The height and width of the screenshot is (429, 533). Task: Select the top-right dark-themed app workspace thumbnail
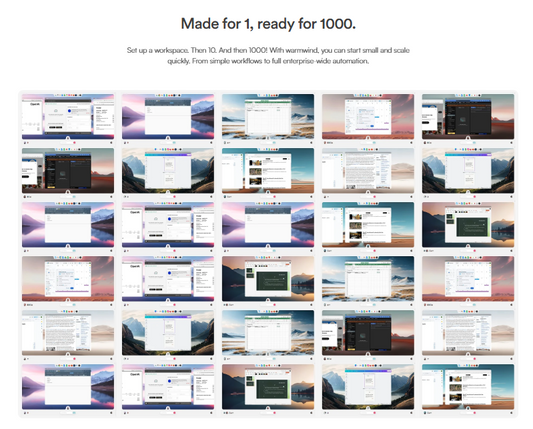click(468, 117)
